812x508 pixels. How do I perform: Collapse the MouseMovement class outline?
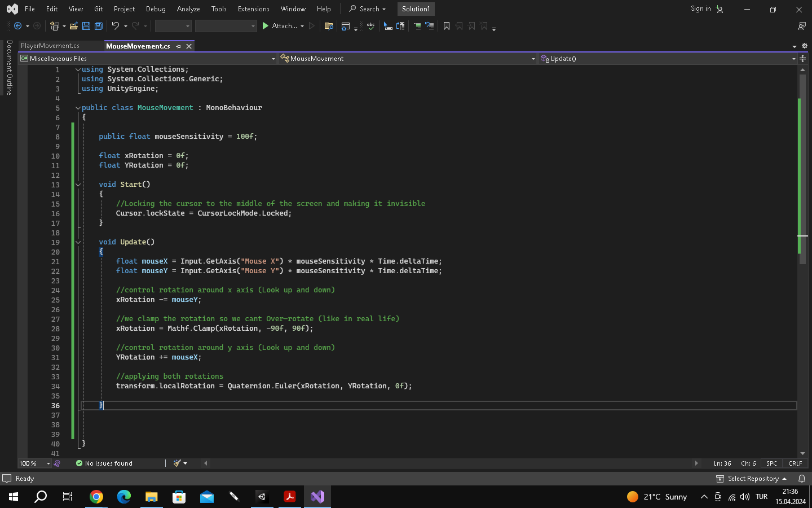click(78, 108)
